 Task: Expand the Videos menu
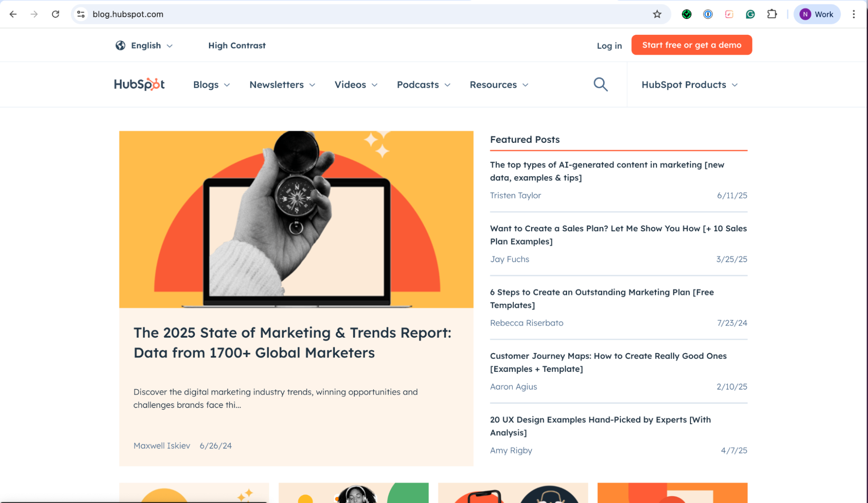(x=356, y=85)
